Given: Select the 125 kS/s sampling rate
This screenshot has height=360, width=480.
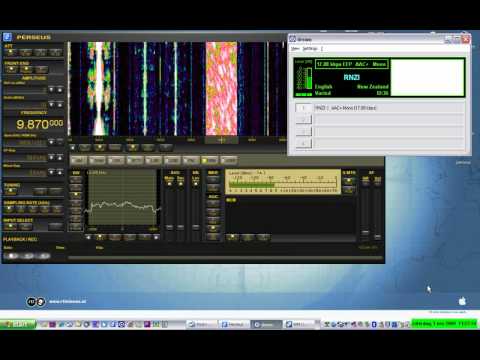Looking at the screenshot, I should (x=9, y=209).
